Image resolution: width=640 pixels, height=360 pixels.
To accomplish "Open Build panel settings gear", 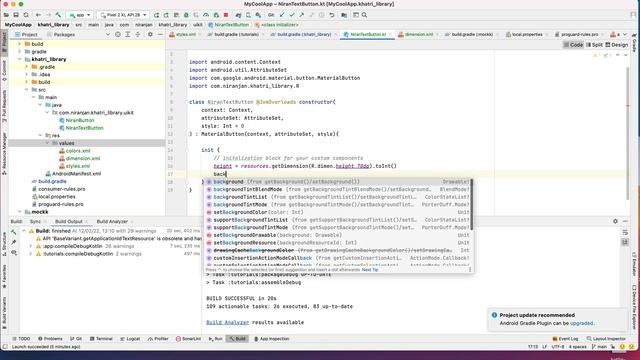I will tap(616, 221).
